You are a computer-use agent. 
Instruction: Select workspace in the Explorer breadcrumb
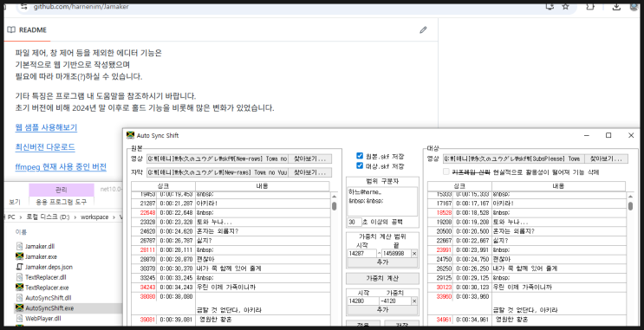pyautogui.click(x=94, y=217)
